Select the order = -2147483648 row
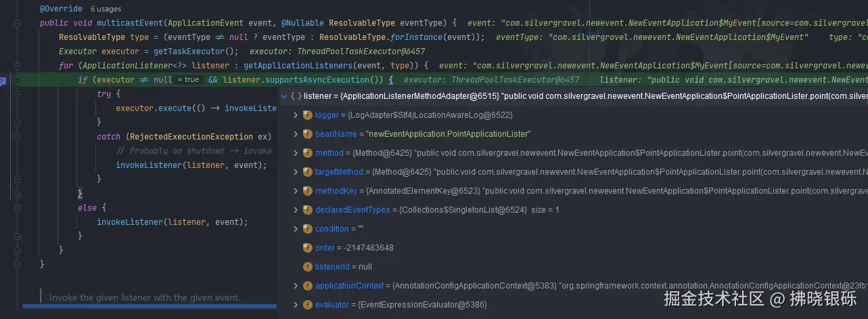 (x=572, y=248)
